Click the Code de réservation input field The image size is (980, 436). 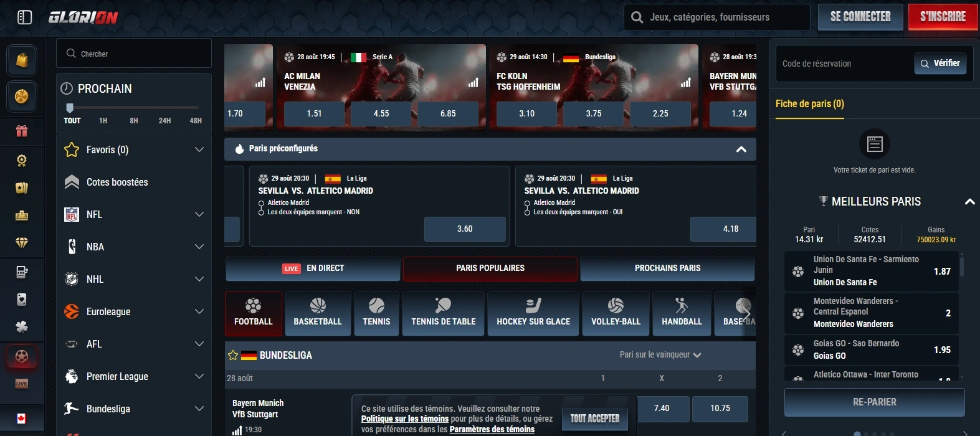pyautogui.click(x=845, y=64)
